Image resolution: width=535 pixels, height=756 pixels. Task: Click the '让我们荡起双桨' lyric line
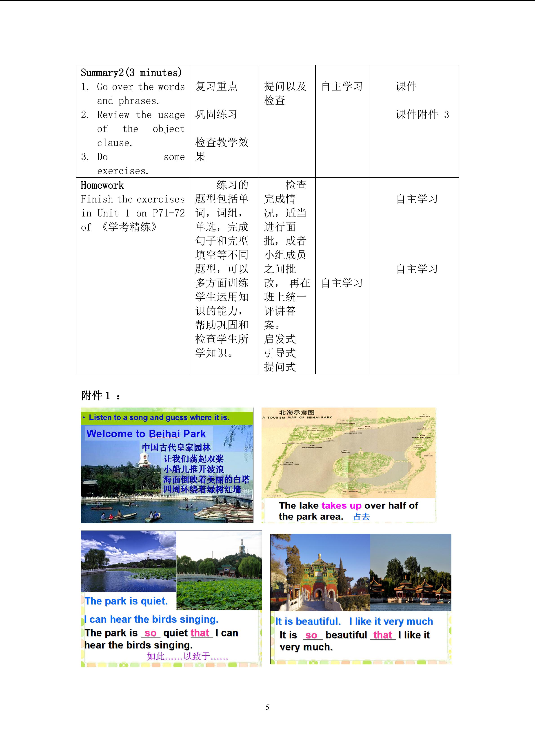pyautogui.click(x=194, y=459)
